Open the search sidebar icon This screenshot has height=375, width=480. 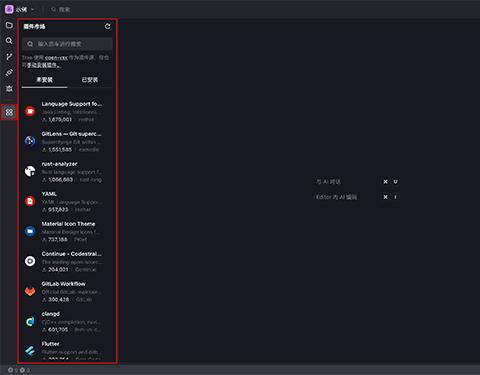[9, 41]
